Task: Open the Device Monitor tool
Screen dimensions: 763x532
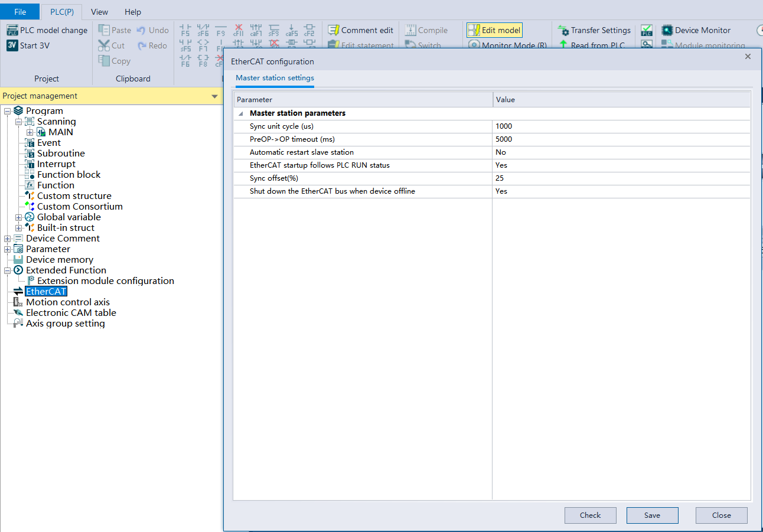Action: pyautogui.click(x=696, y=30)
